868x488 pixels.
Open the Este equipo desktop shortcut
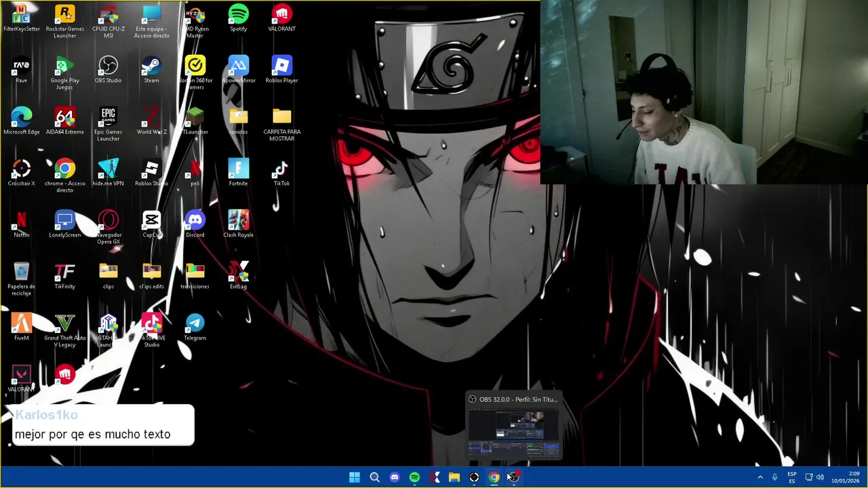pos(152,21)
